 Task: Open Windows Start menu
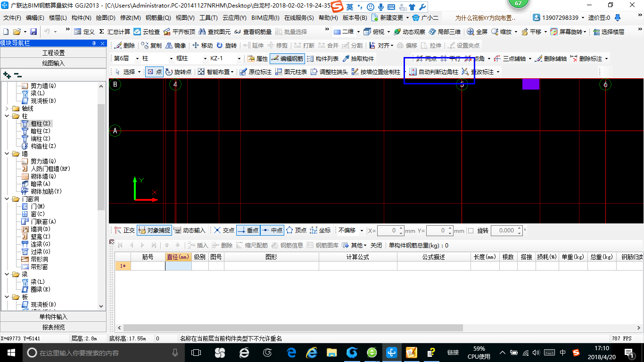click(11, 352)
